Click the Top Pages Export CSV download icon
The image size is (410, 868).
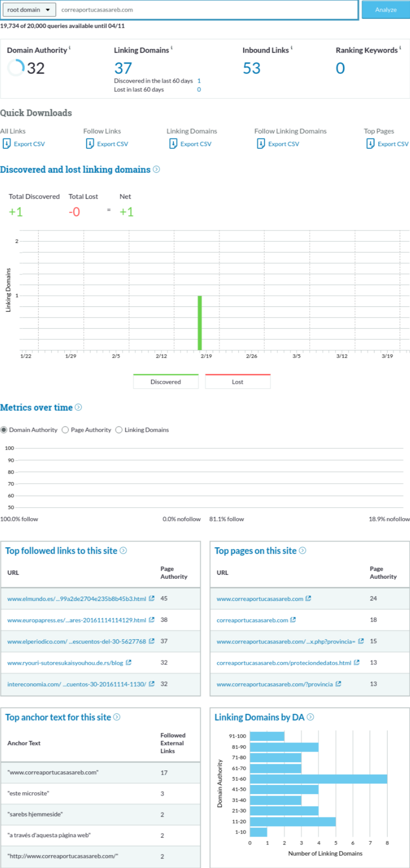tap(370, 144)
